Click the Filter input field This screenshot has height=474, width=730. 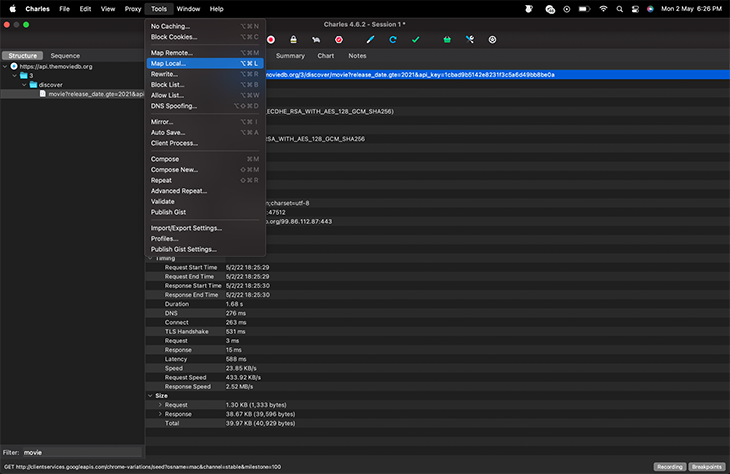click(80, 452)
